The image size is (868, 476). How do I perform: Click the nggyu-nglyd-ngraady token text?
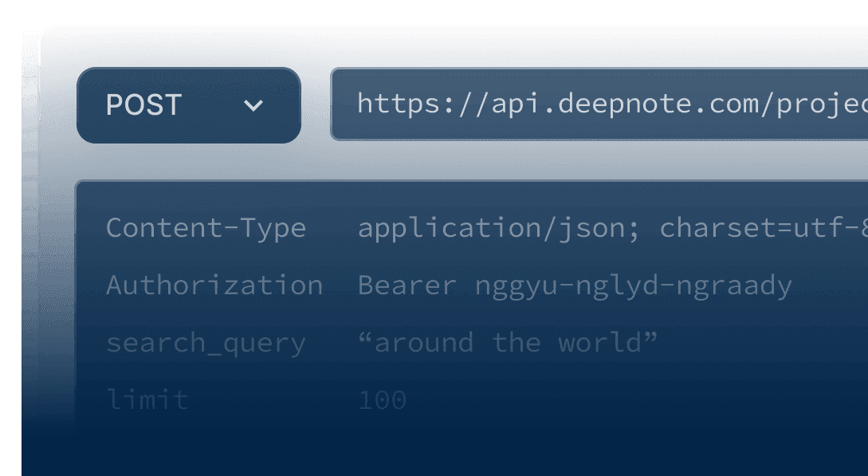pyautogui.click(x=634, y=285)
